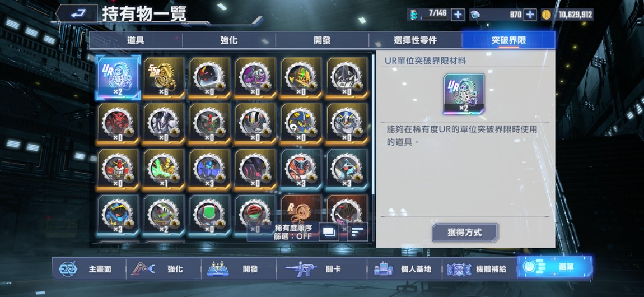
Task: Add diamonds with the plus next to 870
Action: 530,15
